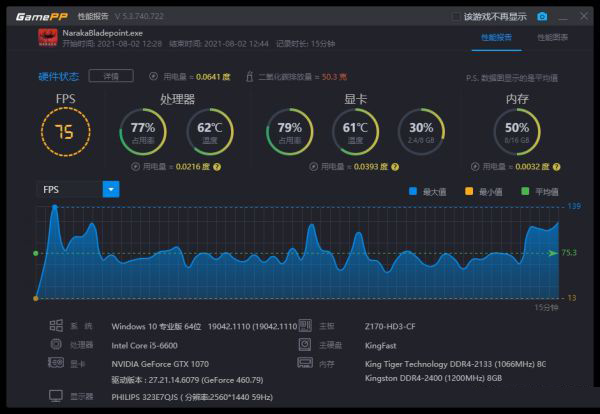Click the total power usage icon beside 0.0641
The image size is (600, 414).
point(153,76)
